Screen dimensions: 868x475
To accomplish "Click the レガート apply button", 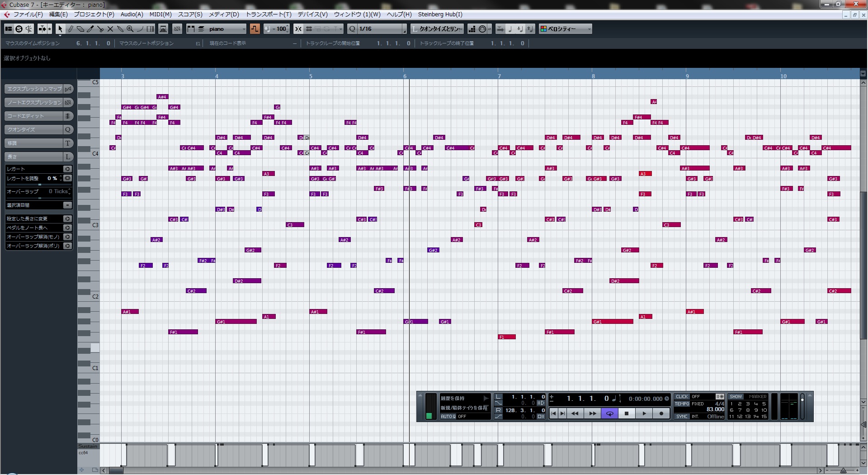I will (67, 169).
